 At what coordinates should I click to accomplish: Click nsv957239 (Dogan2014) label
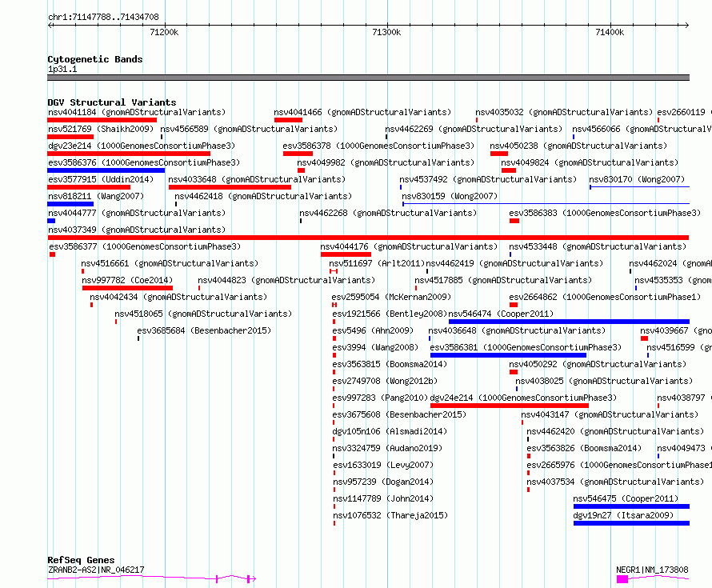[383, 482]
